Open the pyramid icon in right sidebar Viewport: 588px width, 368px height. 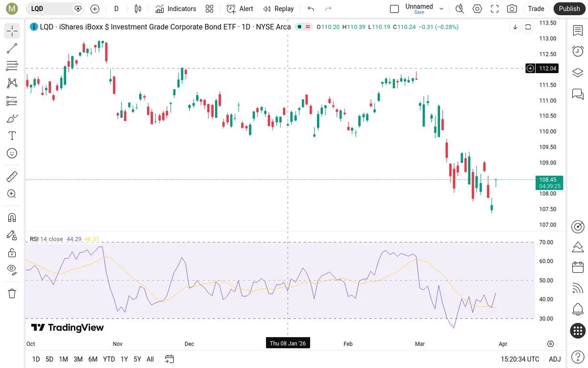tap(578, 246)
